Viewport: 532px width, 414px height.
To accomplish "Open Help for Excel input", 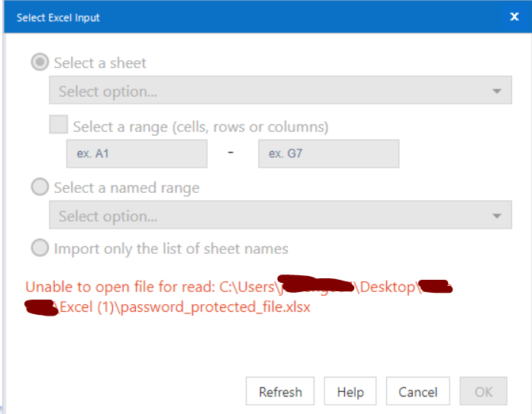I will [x=350, y=392].
